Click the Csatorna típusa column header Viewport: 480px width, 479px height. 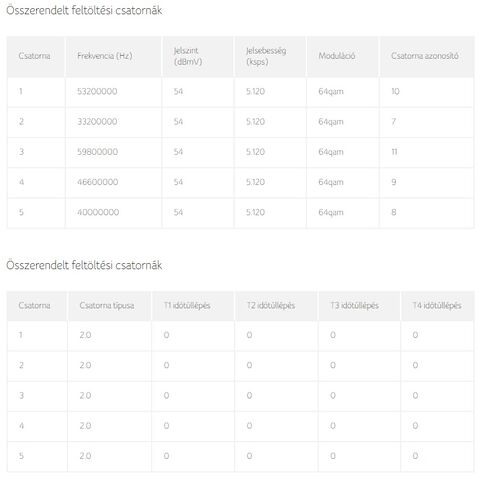(x=107, y=306)
